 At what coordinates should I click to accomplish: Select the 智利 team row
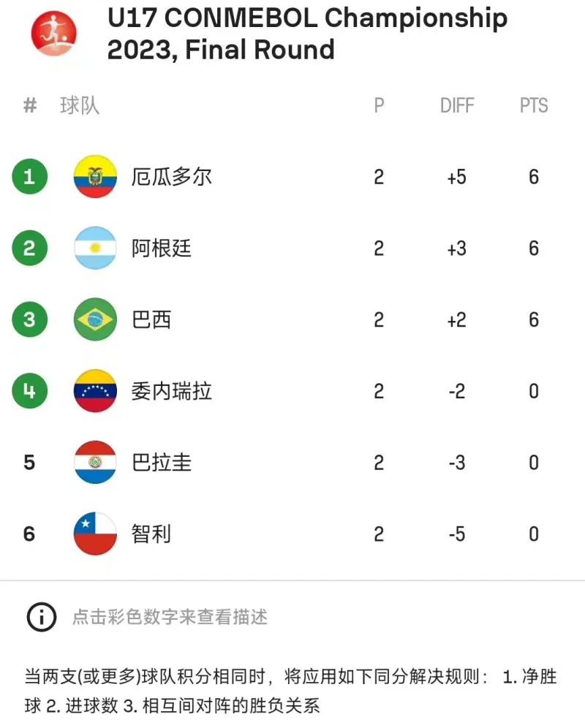[x=292, y=534]
